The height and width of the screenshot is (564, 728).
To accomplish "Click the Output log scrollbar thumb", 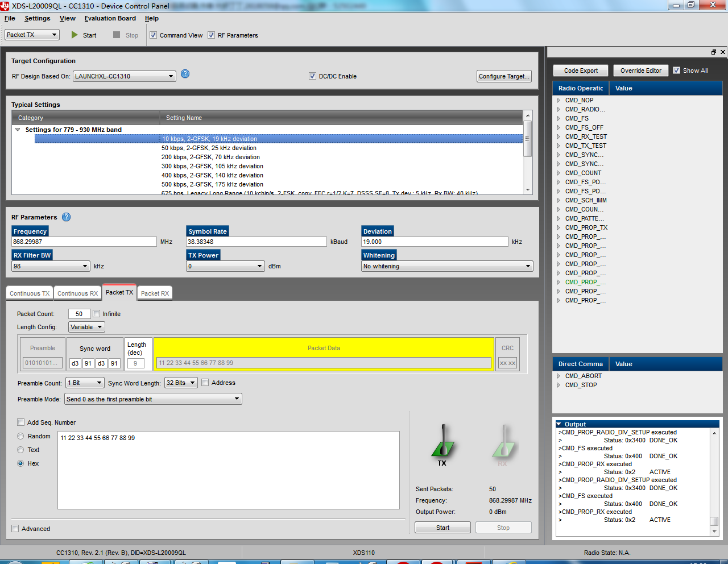I will (x=714, y=521).
